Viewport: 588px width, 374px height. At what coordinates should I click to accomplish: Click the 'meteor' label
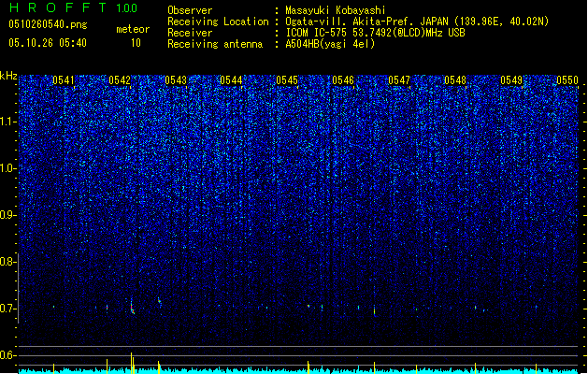coord(133,29)
